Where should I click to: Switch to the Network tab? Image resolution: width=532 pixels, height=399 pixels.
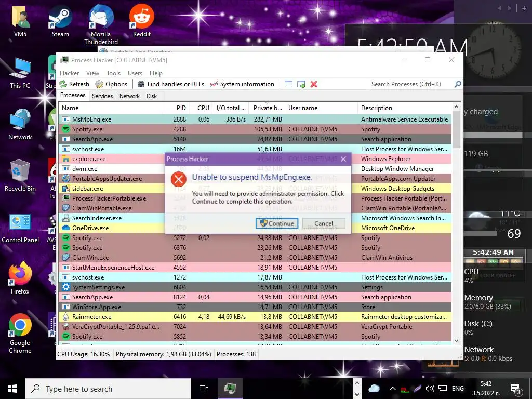point(129,96)
